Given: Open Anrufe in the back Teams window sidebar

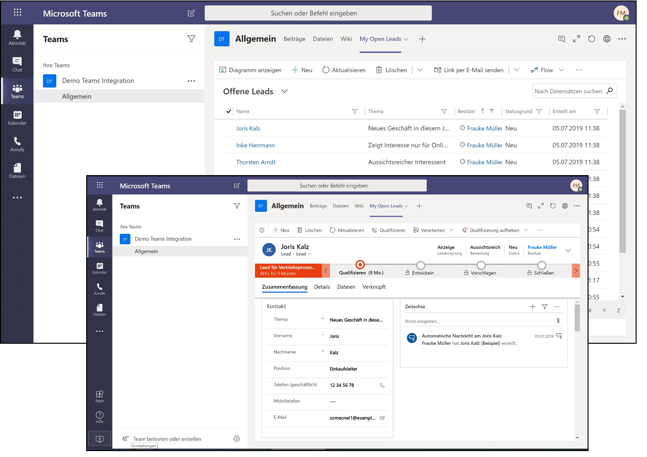Looking at the screenshot, I should tap(17, 144).
